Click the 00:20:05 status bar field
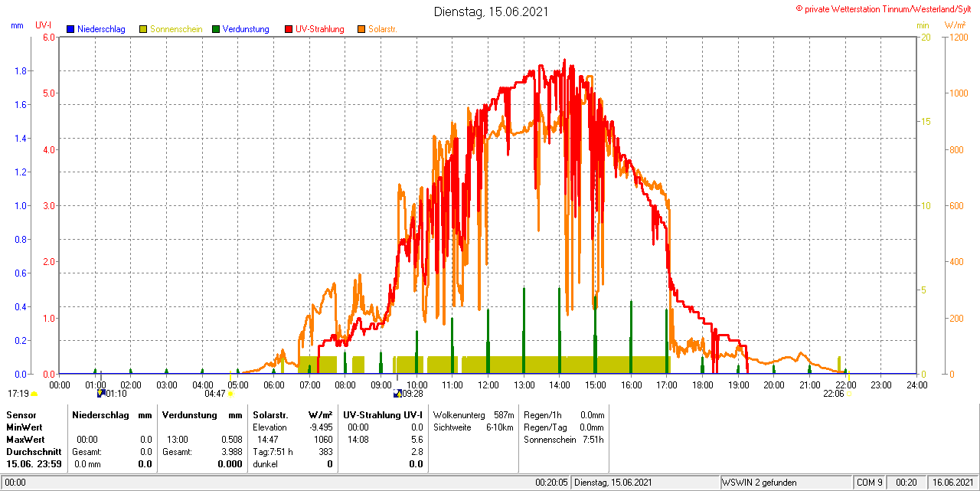This screenshot has width=980, height=491. [552, 483]
